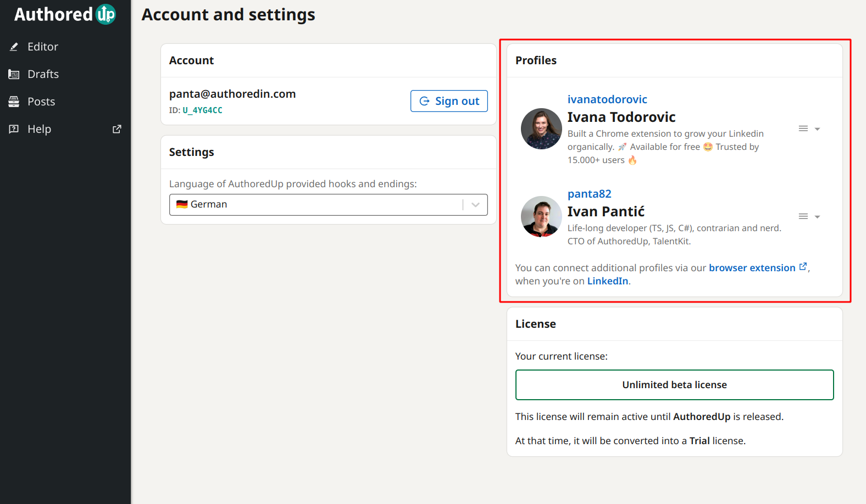Click the Account and settings title
The width and height of the screenshot is (866, 504).
tap(229, 15)
